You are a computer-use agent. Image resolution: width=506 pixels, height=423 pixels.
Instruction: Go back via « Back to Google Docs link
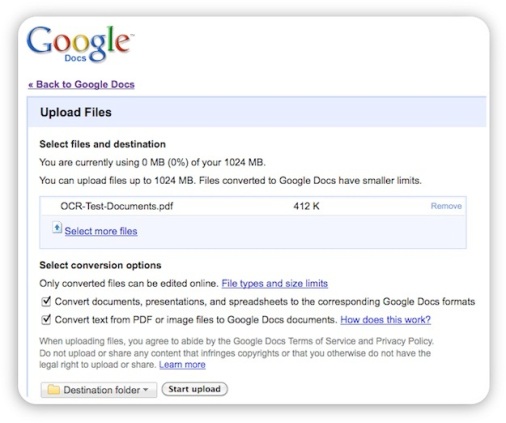click(x=81, y=84)
